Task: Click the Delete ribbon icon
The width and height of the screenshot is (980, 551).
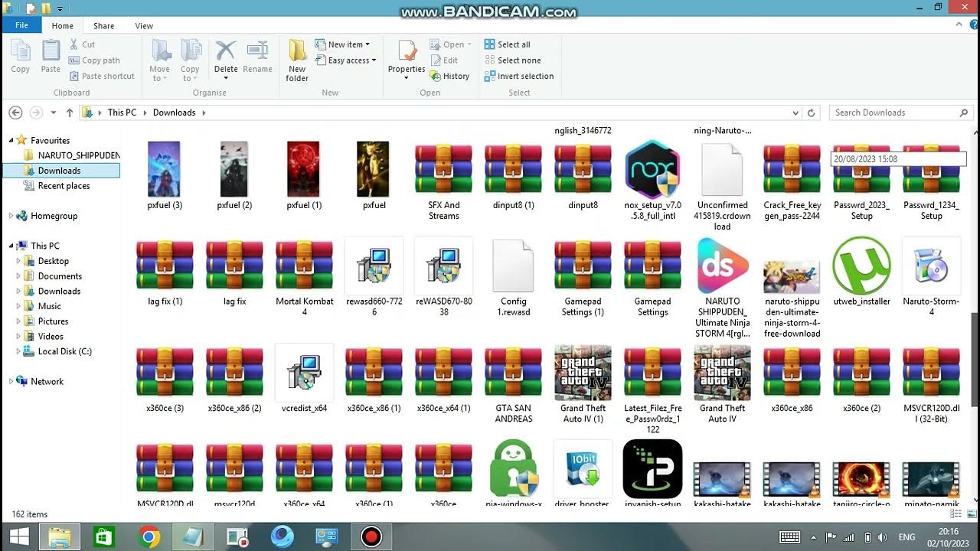Action: 226,57
